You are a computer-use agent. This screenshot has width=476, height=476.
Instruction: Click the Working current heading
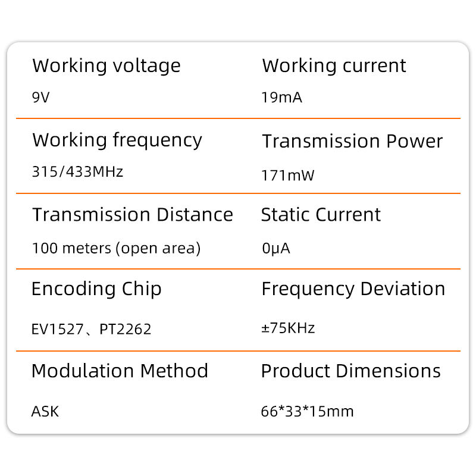point(334,66)
